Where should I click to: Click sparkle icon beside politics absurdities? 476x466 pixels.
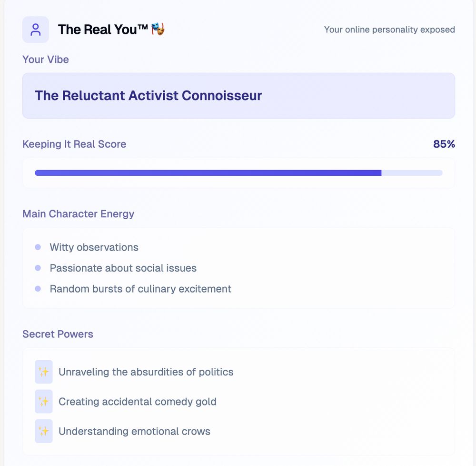tap(44, 372)
